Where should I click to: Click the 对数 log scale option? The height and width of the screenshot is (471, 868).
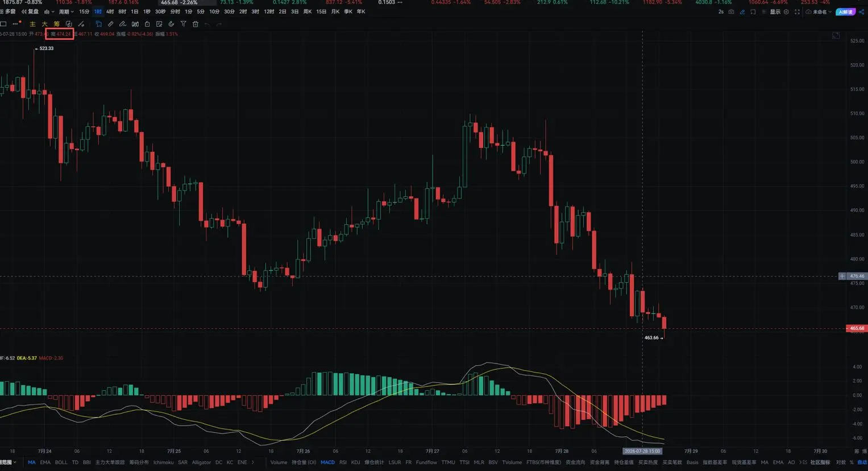(x=841, y=462)
